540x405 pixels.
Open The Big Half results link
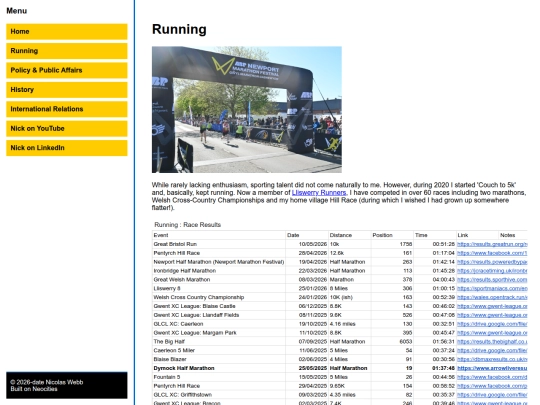pos(492,342)
